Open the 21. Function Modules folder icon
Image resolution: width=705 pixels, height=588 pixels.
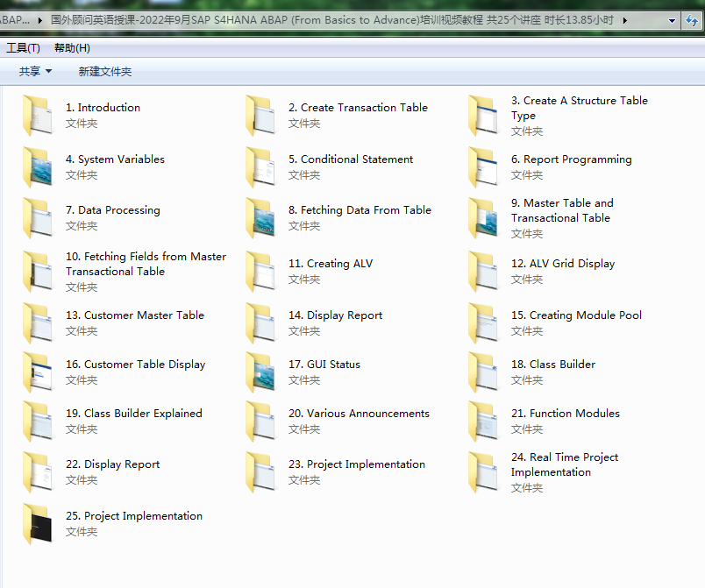tap(483, 421)
